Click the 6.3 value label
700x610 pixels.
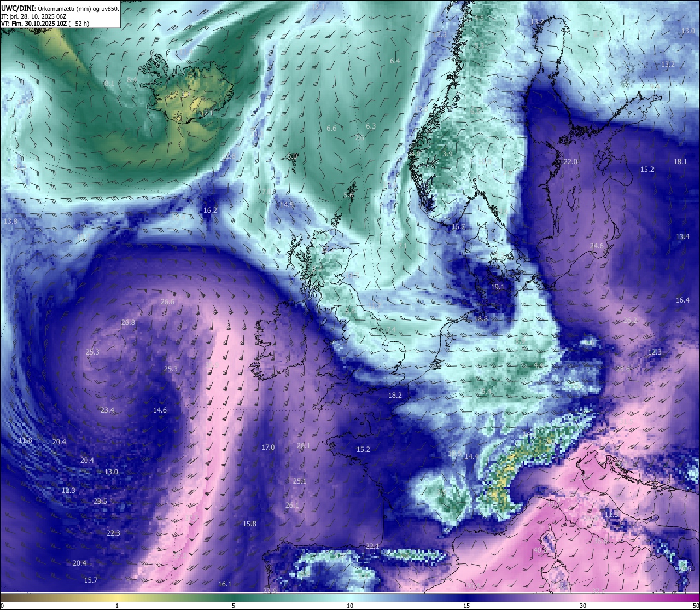pyautogui.click(x=371, y=126)
